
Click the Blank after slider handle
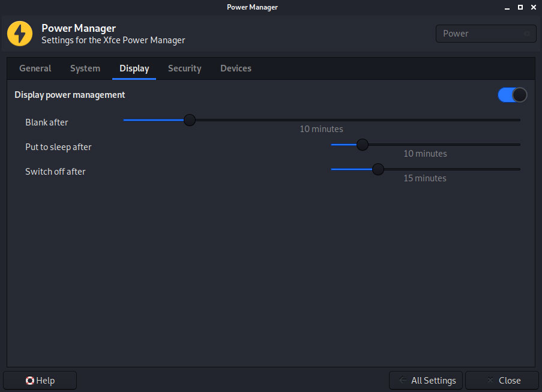[x=190, y=120]
